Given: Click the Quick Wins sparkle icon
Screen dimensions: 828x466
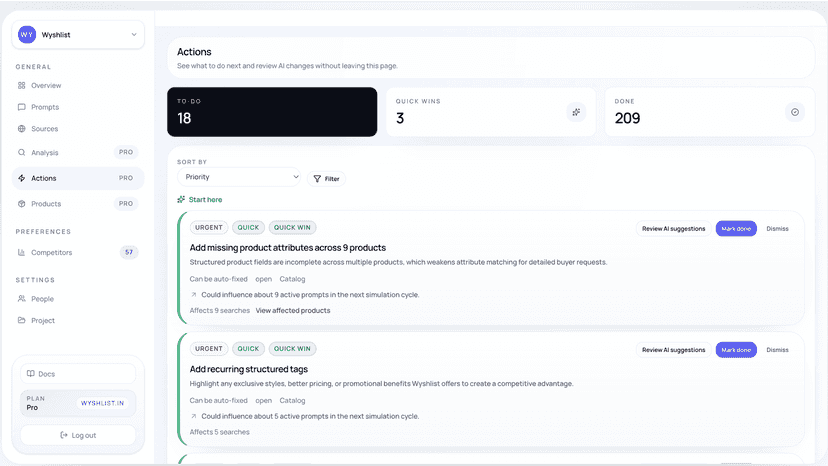Looking at the screenshot, I should pos(576,112).
